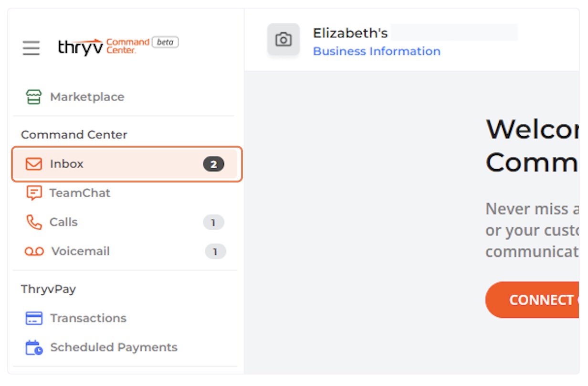Screen dimensions: 588x386
Task: Open Business Information link
Action: 377,51
